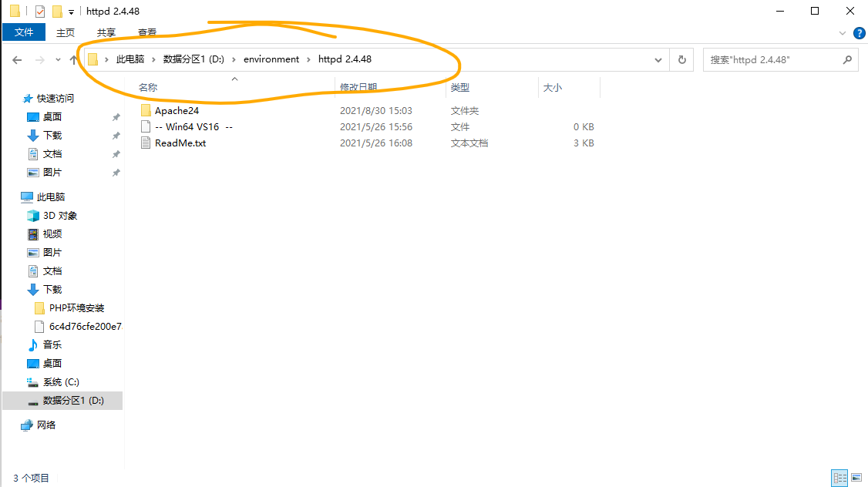Open pinned 图片 under Quick access

[45, 172]
